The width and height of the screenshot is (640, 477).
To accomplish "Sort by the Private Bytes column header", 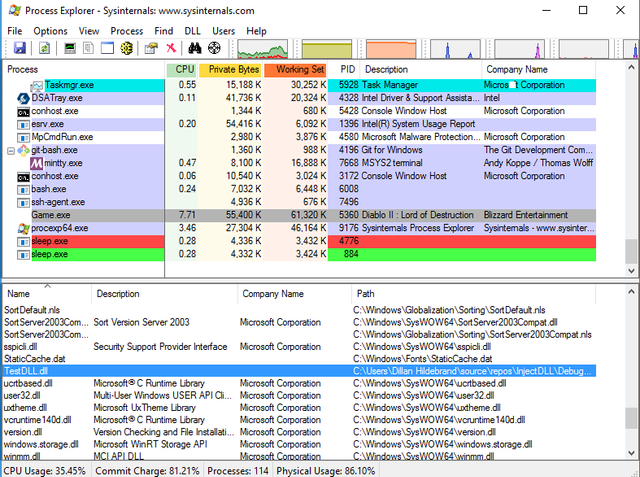I will click(x=233, y=69).
